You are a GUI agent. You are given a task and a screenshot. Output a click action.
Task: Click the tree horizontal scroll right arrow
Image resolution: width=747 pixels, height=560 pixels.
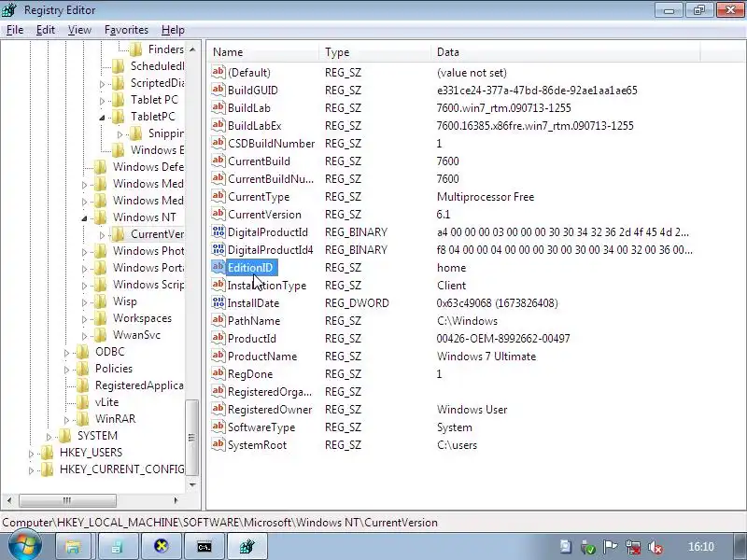point(176,500)
